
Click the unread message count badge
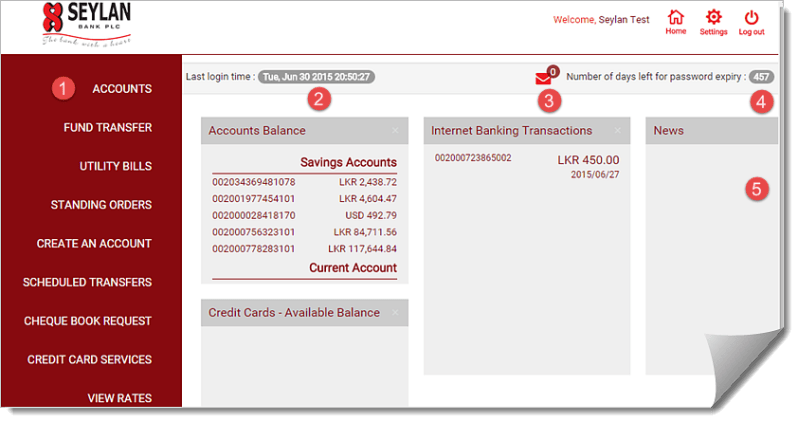(x=553, y=72)
